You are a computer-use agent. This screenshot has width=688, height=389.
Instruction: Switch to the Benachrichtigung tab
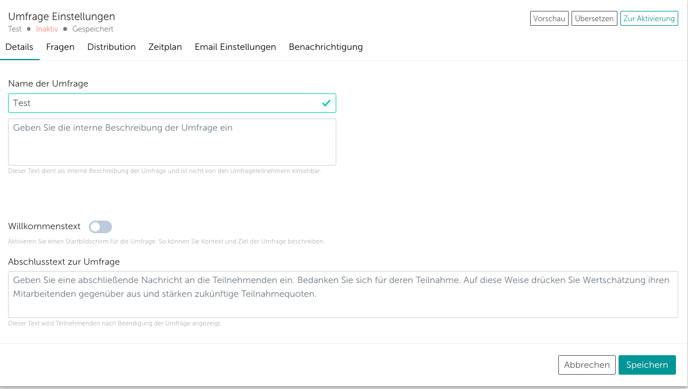click(x=326, y=47)
